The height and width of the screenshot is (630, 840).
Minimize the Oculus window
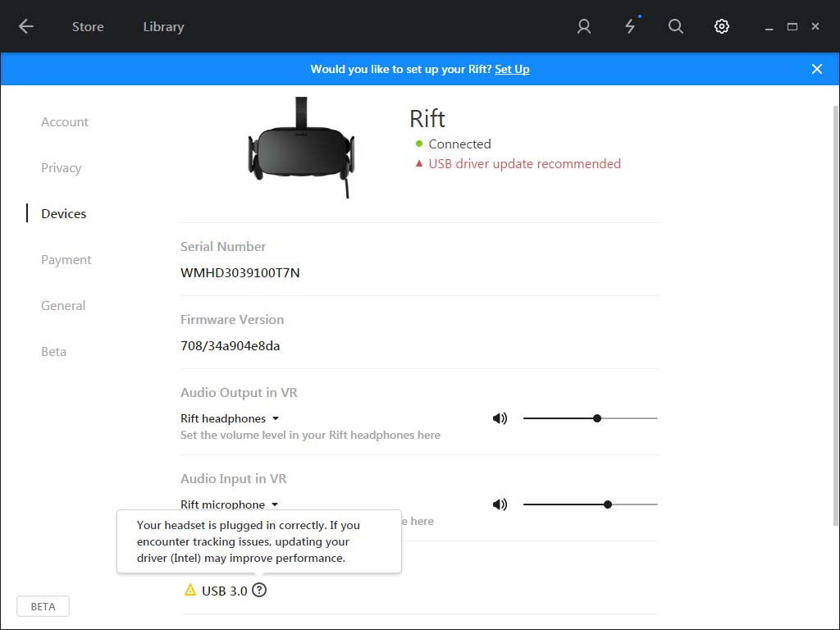(x=769, y=27)
